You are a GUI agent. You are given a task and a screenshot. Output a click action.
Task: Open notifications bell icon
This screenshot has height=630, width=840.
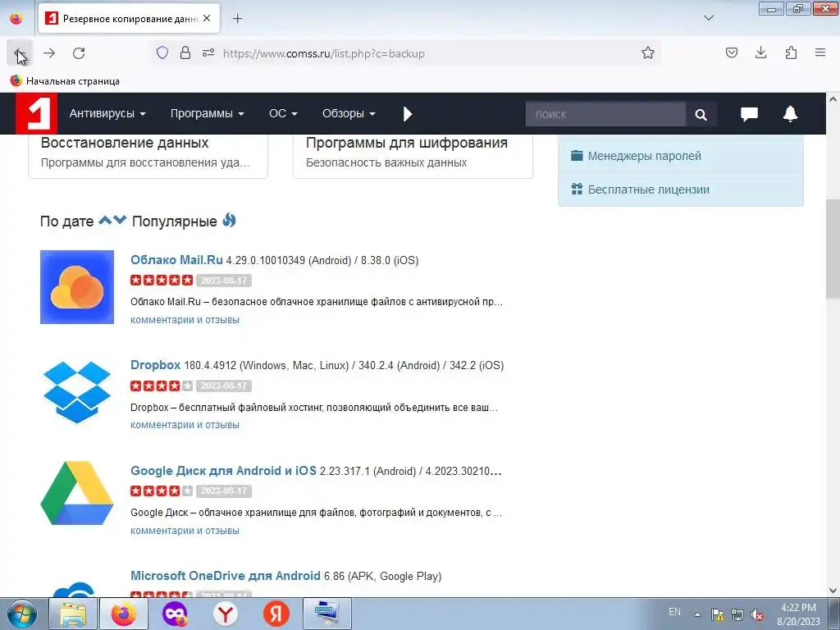(x=790, y=113)
